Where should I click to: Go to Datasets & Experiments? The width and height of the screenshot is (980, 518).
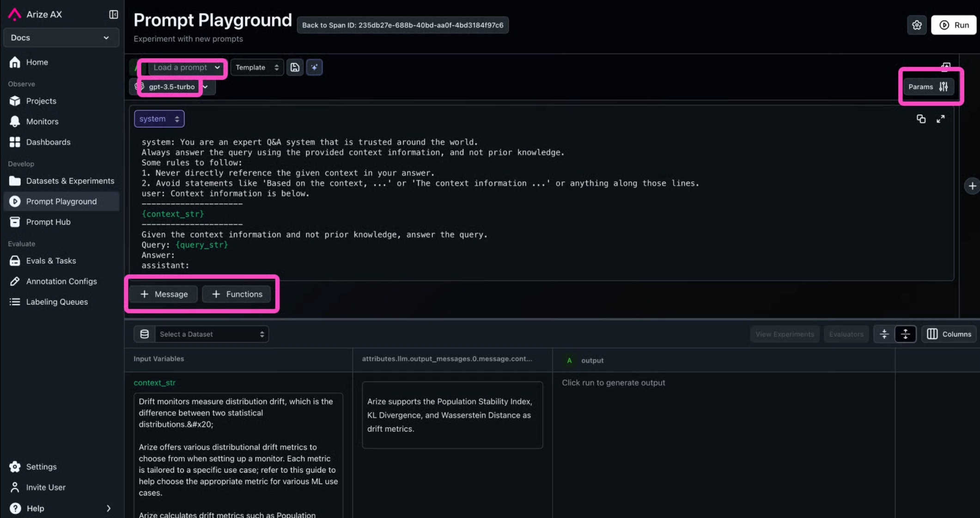[x=70, y=181]
